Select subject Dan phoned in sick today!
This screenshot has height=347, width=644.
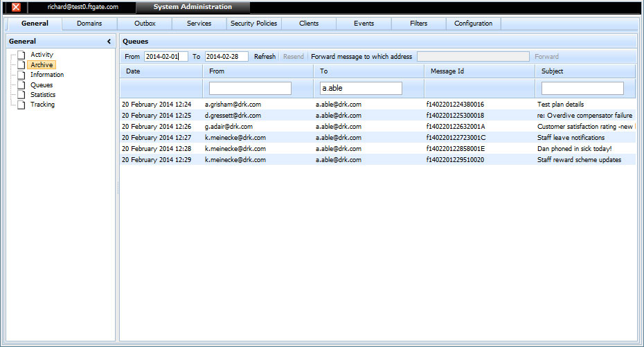pos(575,149)
